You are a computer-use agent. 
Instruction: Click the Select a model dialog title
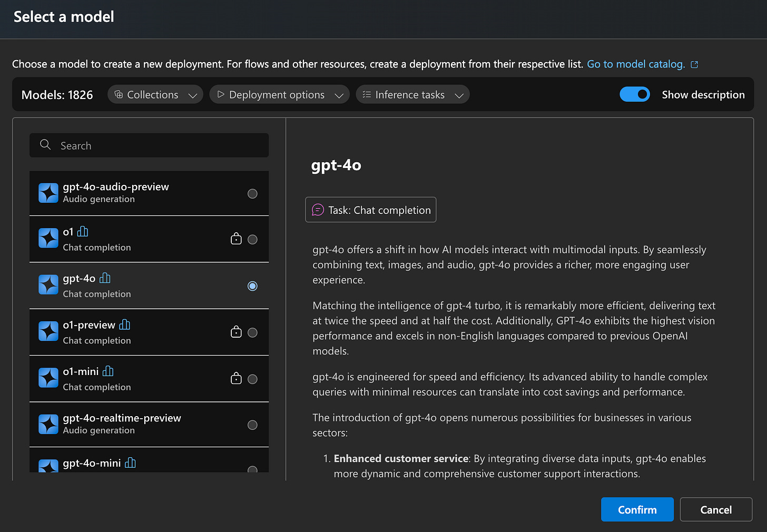64,17
